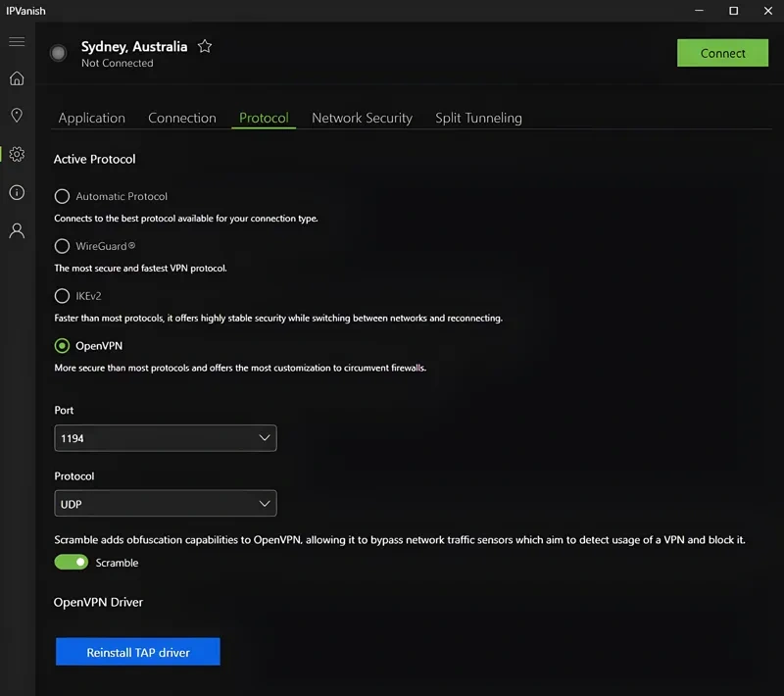Click Reinstall TAP driver button

(137, 651)
